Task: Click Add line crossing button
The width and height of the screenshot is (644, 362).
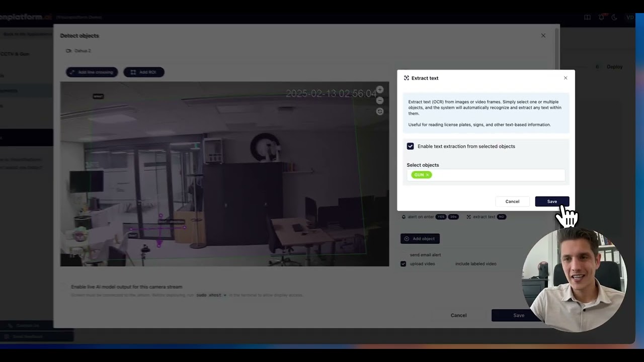Action: (92, 72)
